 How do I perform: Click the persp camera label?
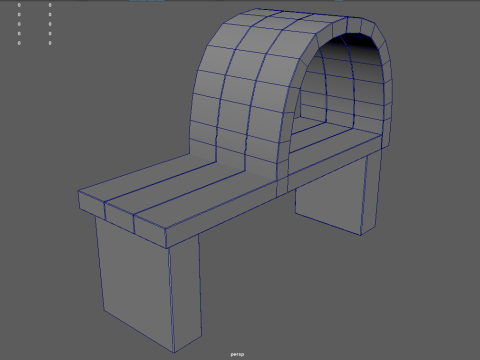[237, 354]
